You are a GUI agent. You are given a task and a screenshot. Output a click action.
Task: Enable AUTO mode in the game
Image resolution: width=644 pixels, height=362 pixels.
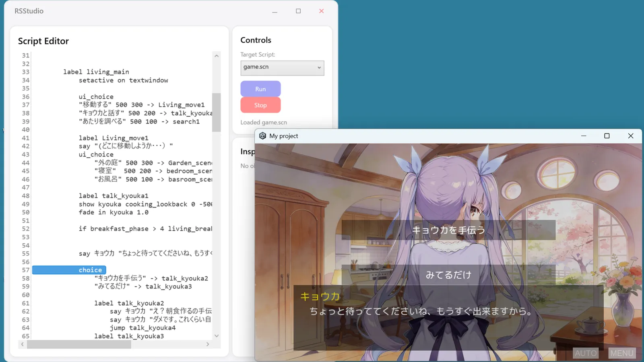tap(586, 353)
